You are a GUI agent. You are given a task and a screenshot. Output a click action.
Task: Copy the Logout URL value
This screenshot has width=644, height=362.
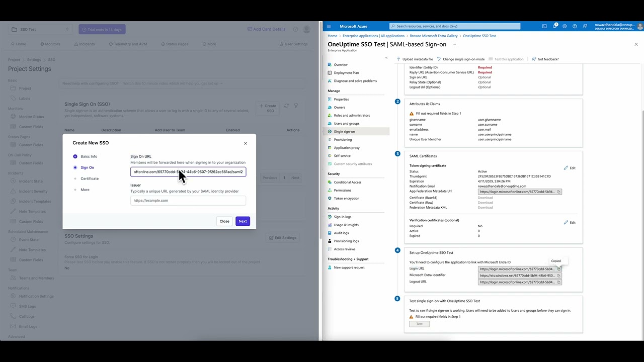[x=558, y=282]
